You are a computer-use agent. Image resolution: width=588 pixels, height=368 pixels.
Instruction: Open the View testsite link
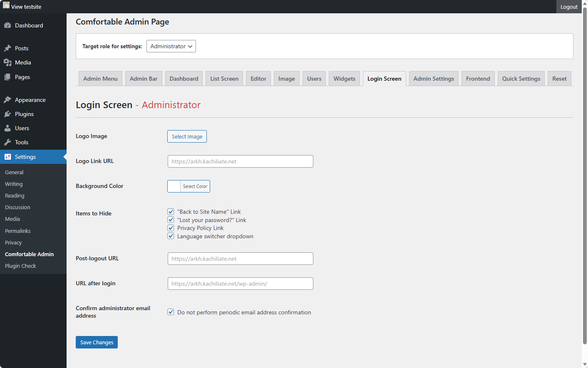click(26, 7)
